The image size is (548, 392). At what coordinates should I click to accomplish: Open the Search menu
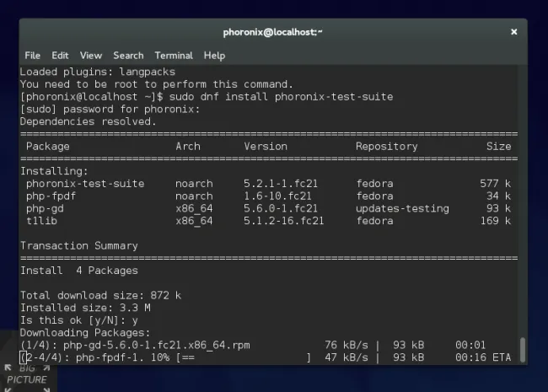coord(128,56)
